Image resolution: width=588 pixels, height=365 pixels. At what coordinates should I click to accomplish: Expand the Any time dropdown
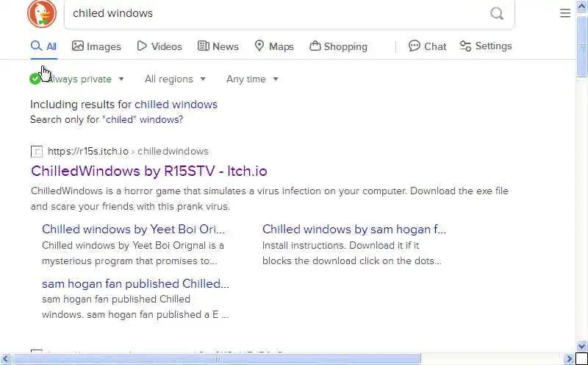(x=252, y=79)
